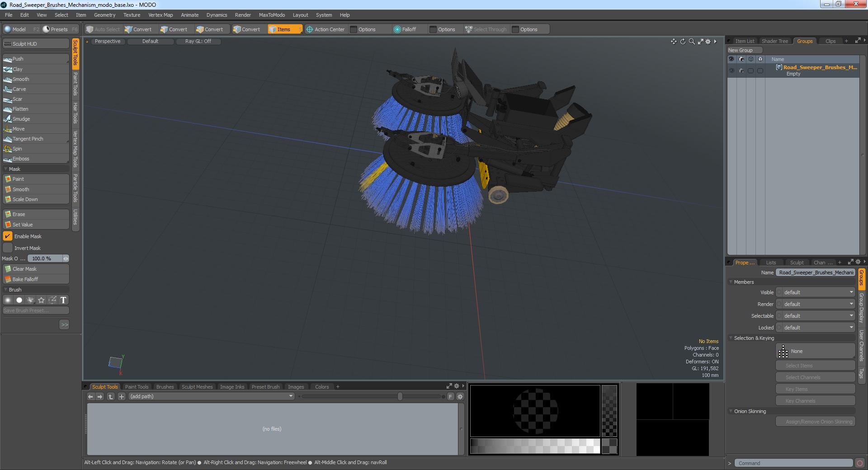Collapse the Mask section
This screenshot has width=868, height=470.
(6, 169)
